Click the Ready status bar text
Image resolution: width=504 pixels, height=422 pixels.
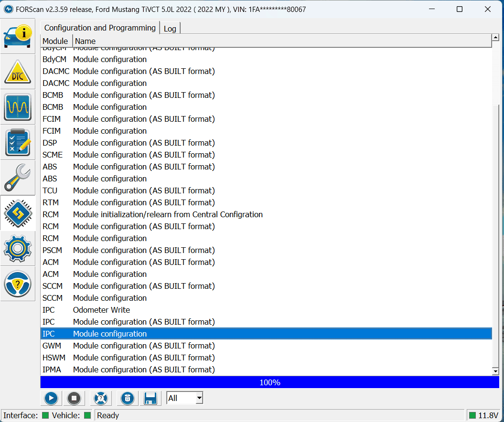click(108, 416)
